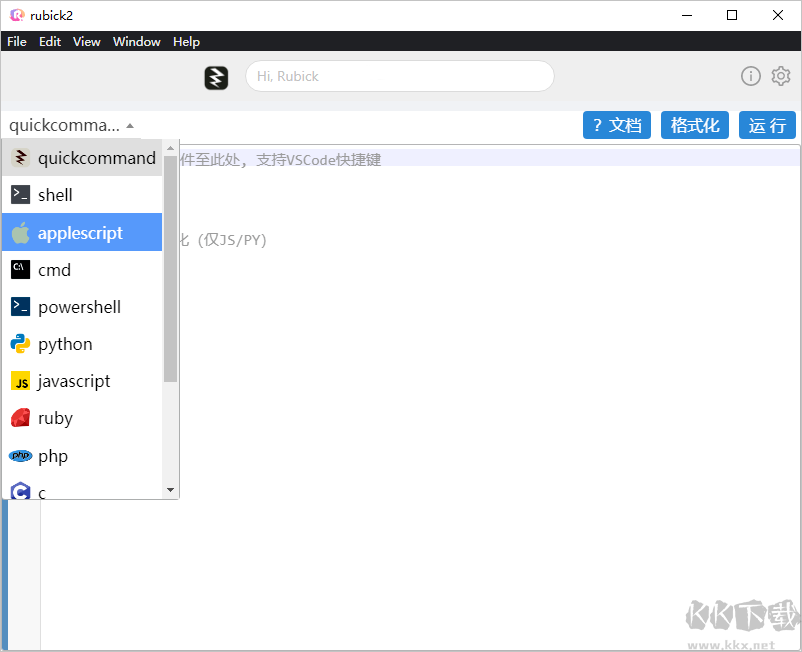Click the red ruby gem icon

tap(20, 418)
